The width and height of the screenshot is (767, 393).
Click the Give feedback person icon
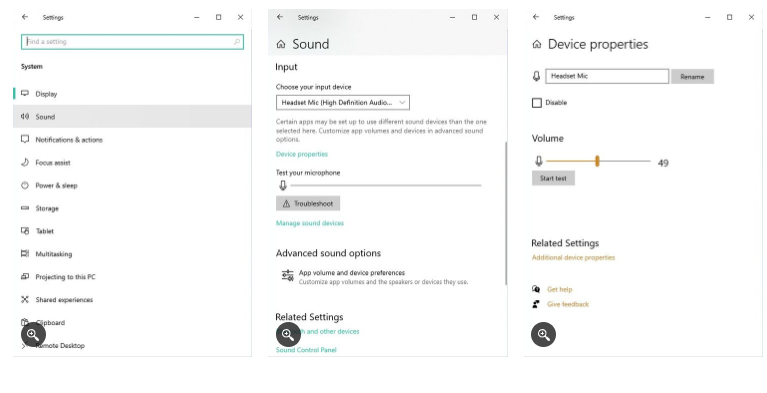coord(536,304)
